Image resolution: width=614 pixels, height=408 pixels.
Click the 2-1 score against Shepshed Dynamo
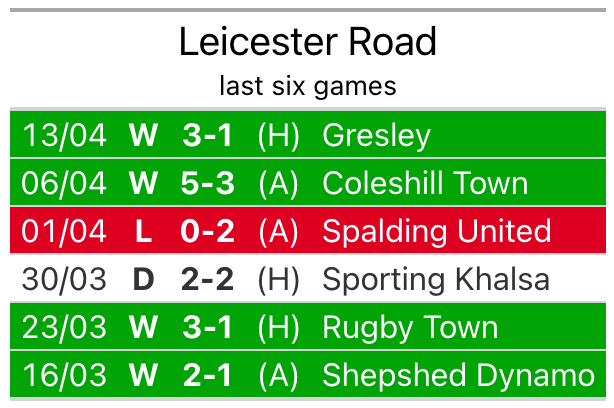tap(207, 375)
